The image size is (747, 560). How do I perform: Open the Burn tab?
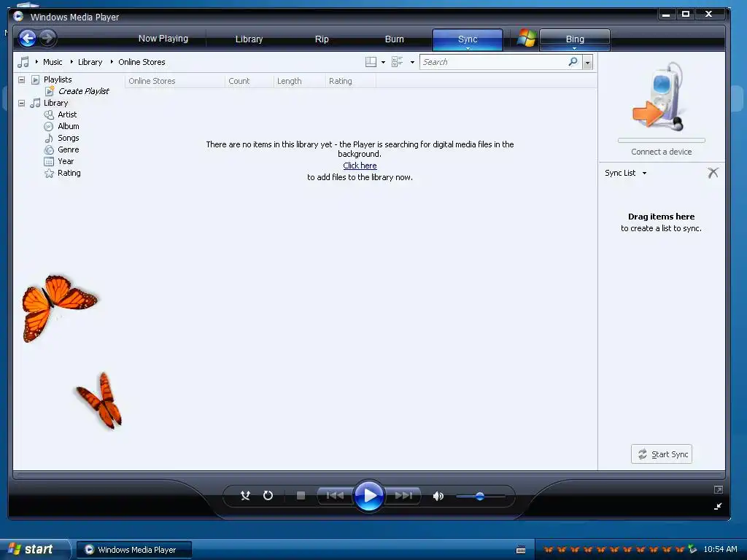394,39
